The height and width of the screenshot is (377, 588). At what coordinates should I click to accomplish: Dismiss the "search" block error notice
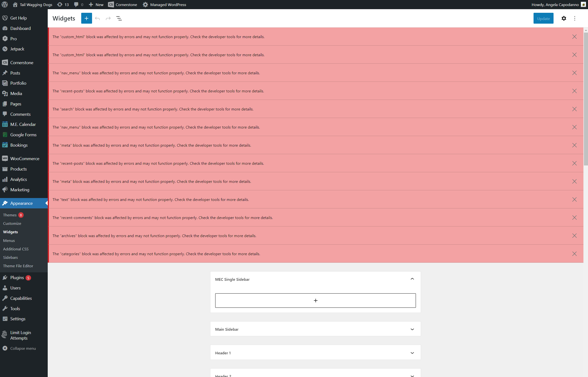(574, 109)
